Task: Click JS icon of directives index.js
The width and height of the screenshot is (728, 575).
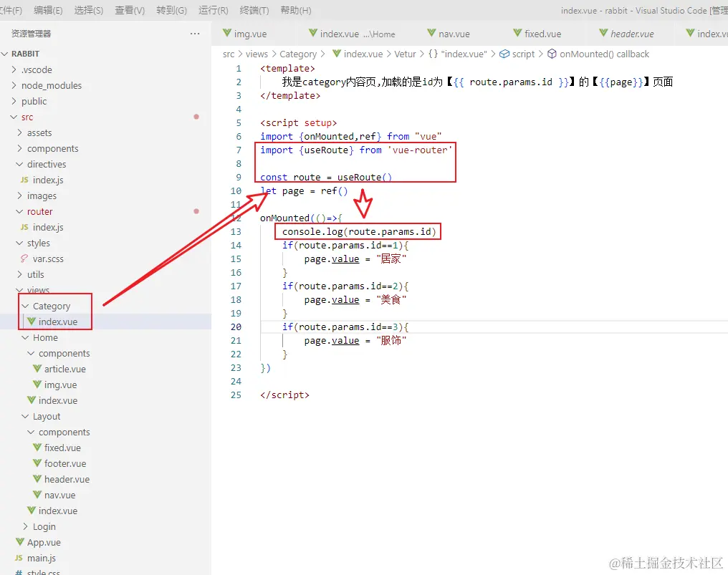Action: pos(24,180)
